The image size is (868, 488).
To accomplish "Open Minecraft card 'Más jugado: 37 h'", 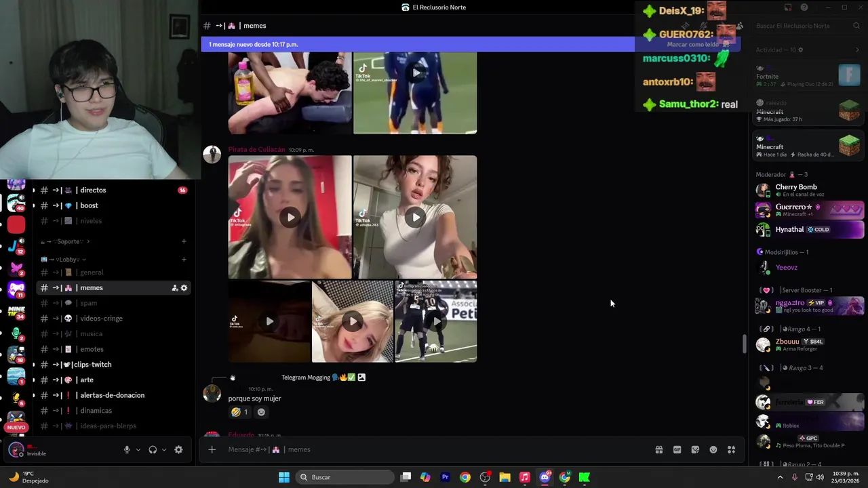I will click(x=808, y=110).
